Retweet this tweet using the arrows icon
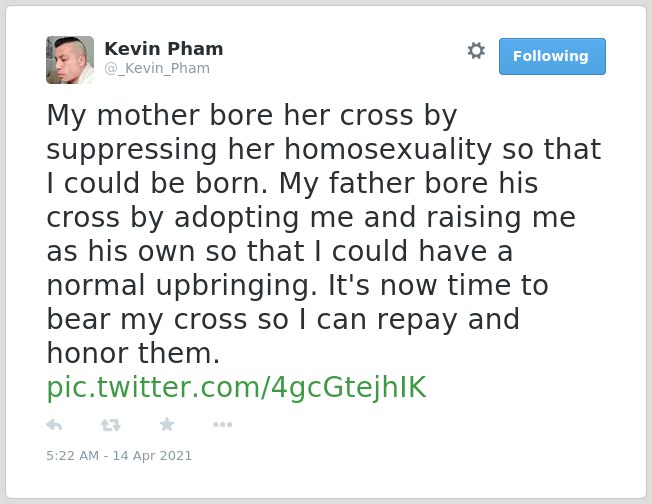 (111, 425)
